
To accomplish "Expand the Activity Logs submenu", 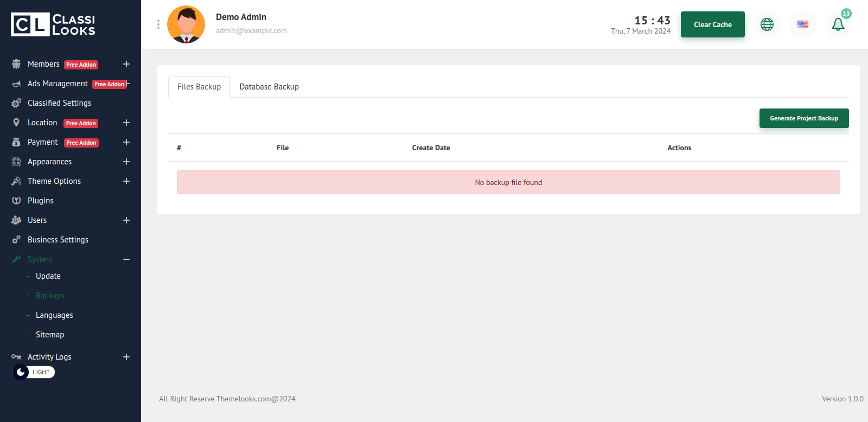I will point(126,357).
